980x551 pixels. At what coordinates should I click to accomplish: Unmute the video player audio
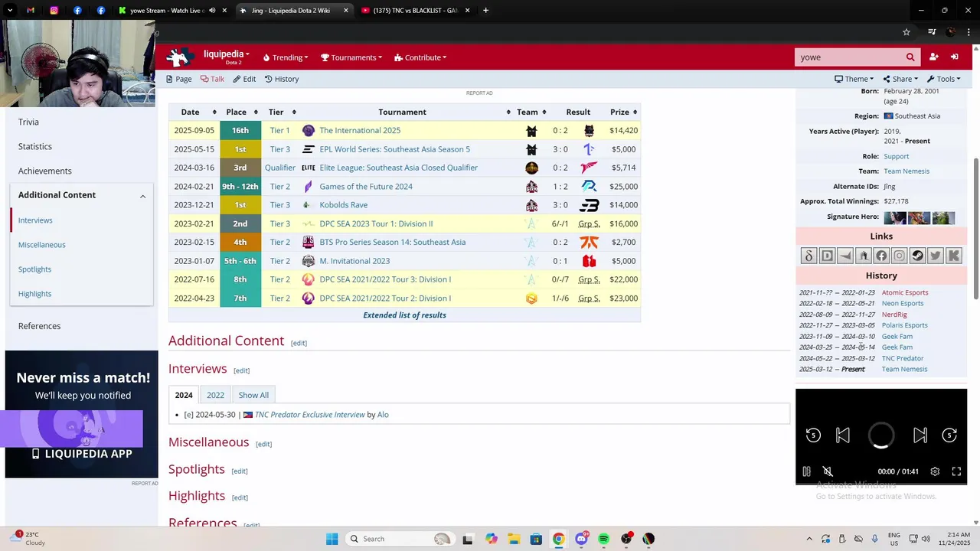click(x=828, y=471)
